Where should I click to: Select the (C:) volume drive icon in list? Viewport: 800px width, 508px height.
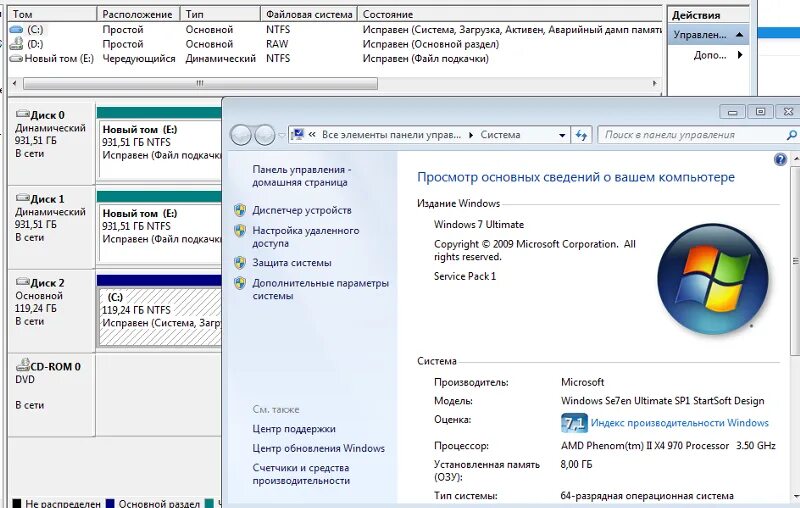click(x=16, y=30)
